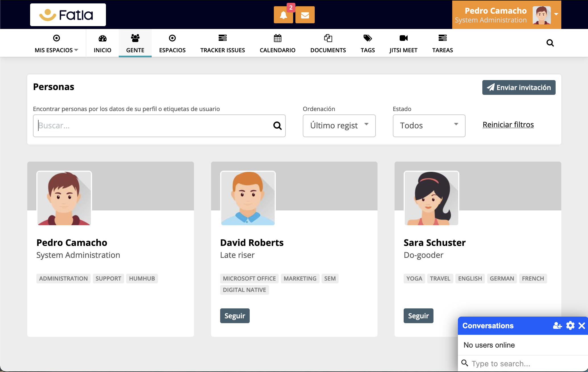Open the Calendario calendar icon
Screen dimensions: 588x372
277,38
